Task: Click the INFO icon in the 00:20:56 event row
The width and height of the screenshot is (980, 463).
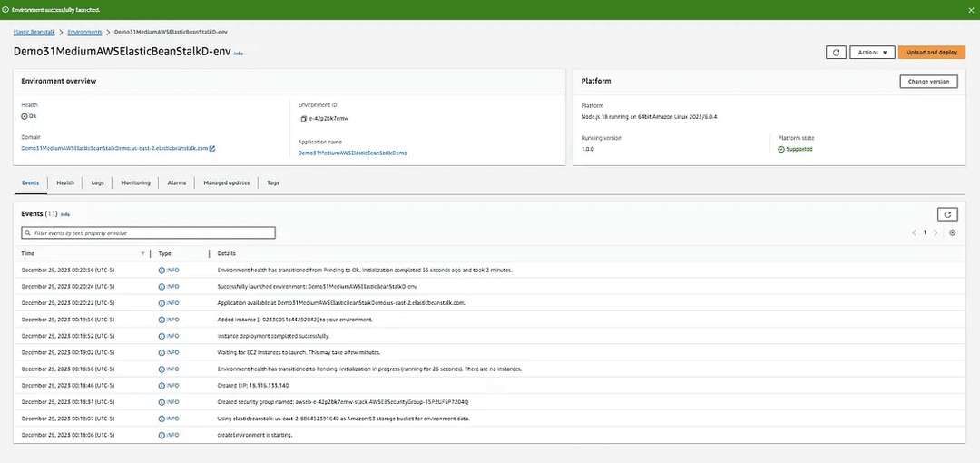Action: (x=162, y=271)
